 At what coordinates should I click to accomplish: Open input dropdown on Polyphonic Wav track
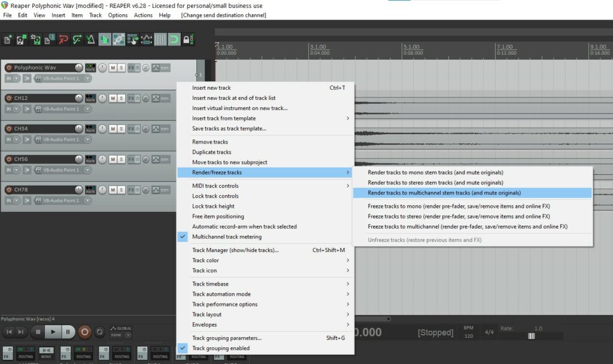[87, 78]
